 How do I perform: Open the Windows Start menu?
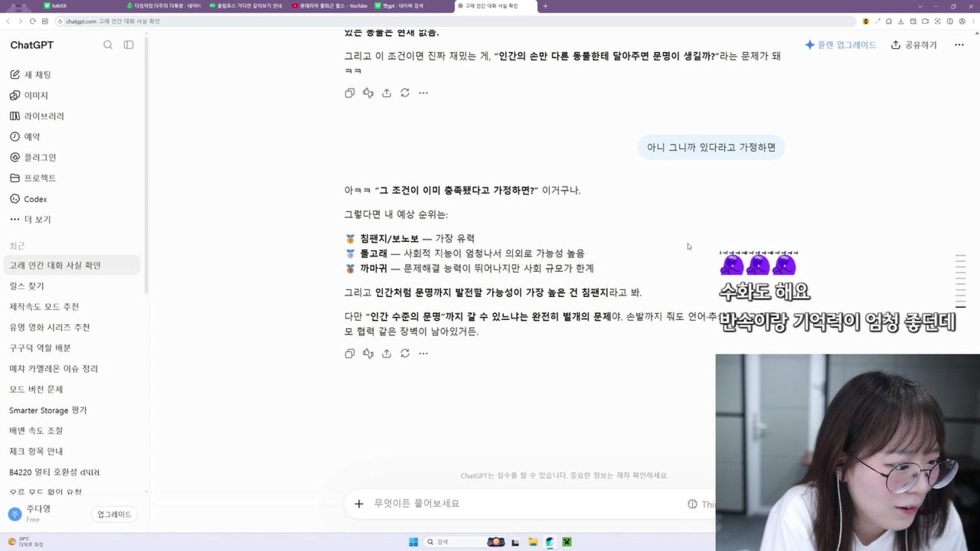413,542
